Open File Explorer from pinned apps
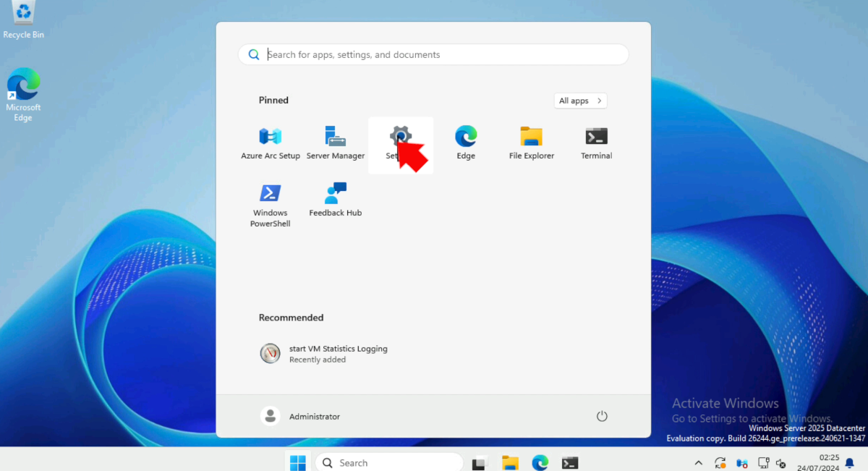 tap(531, 143)
